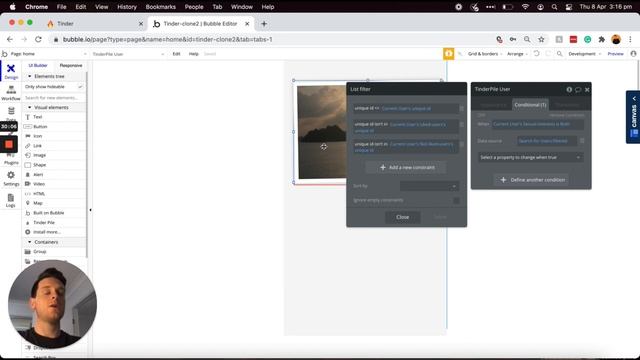Image resolution: width=640 pixels, height=360 pixels.
Task: Click the Wi-Fi icon in macOS menu bar
Action: pyautogui.click(x=526, y=7)
